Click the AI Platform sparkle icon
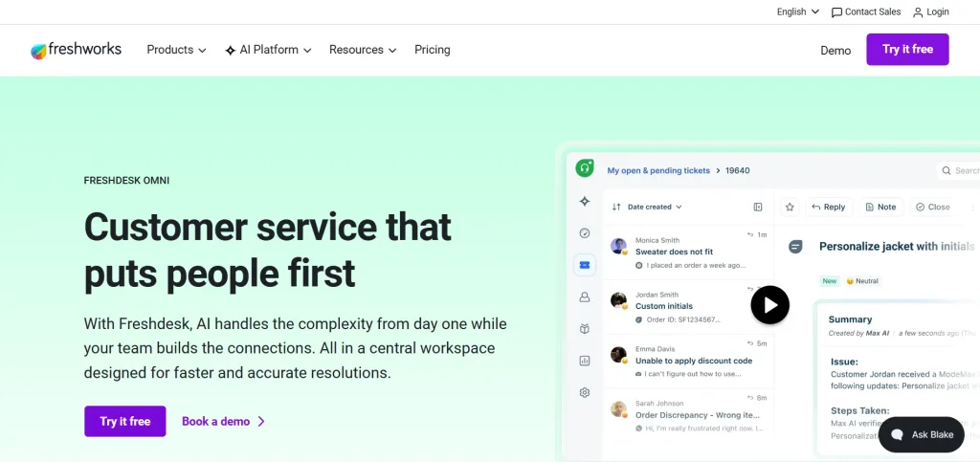980x462 pixels. pos(230,50)
